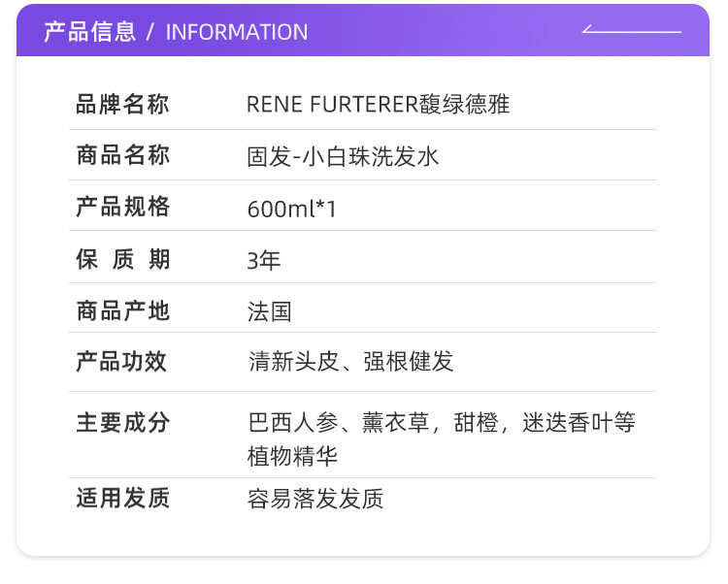Click the 600ml*1 specification value
The width and height of the screenshot is (728, 584).
(291, 209)
